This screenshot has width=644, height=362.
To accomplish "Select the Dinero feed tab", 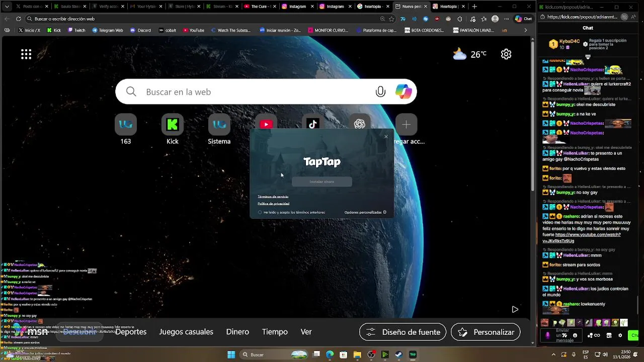I will coord(237,332).
